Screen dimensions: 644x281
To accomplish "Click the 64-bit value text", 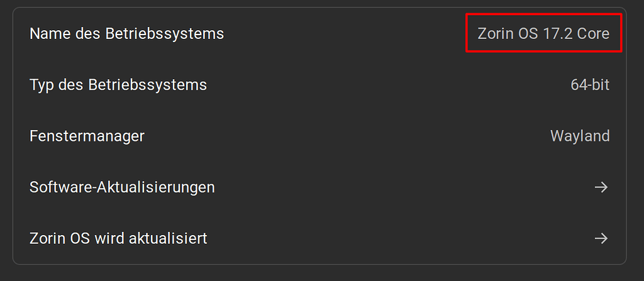I will tap(590, 85).
